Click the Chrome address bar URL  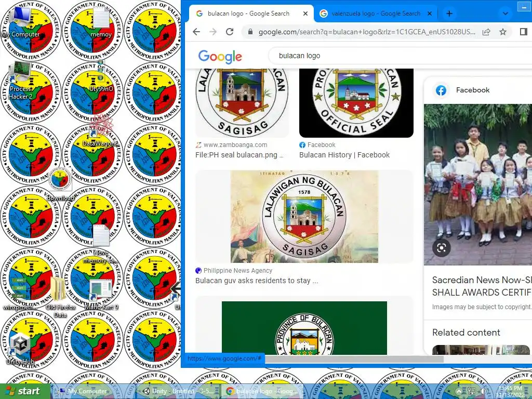366,32
